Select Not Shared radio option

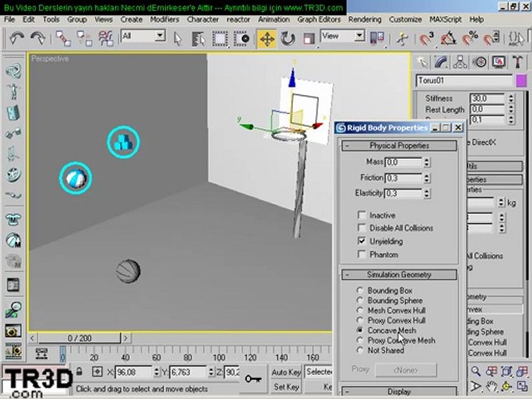coord(360,350)
